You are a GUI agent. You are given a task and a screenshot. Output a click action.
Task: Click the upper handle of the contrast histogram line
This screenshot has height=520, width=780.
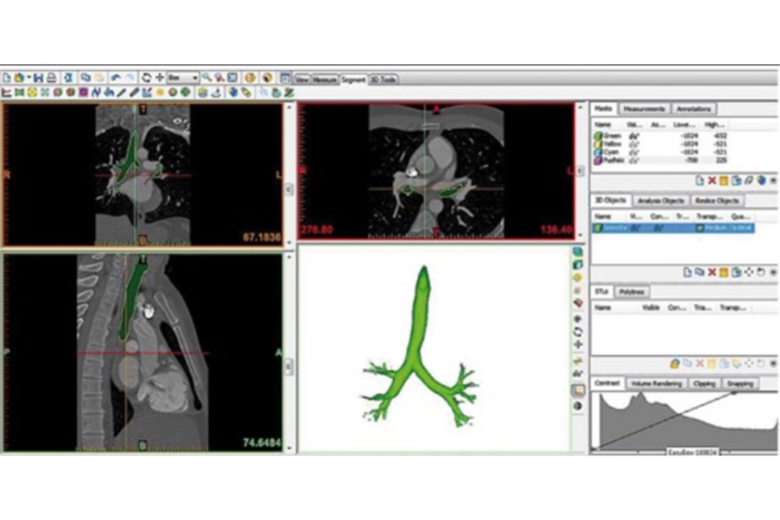tap(734, 393)
